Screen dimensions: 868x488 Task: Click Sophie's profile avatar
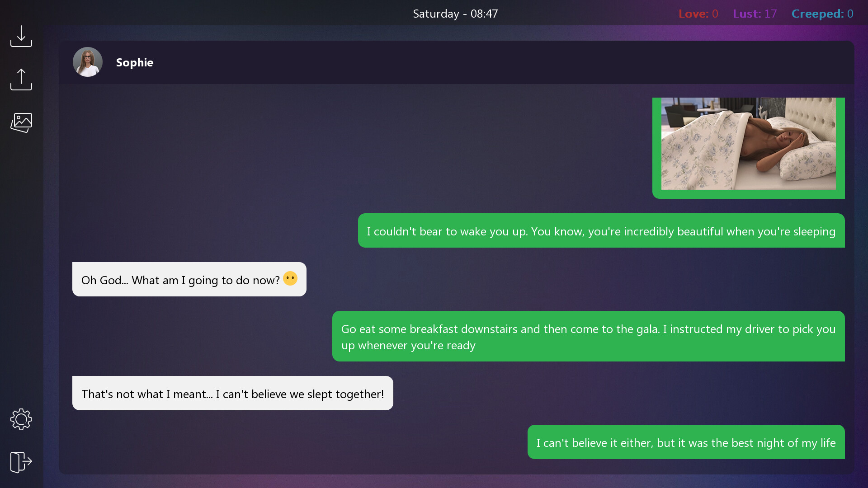88,62
